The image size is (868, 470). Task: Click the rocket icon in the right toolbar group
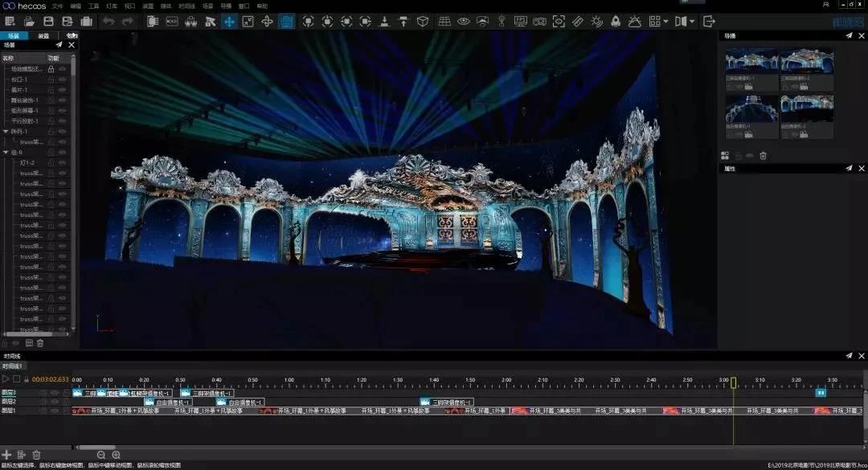click(x=616, y=21)
